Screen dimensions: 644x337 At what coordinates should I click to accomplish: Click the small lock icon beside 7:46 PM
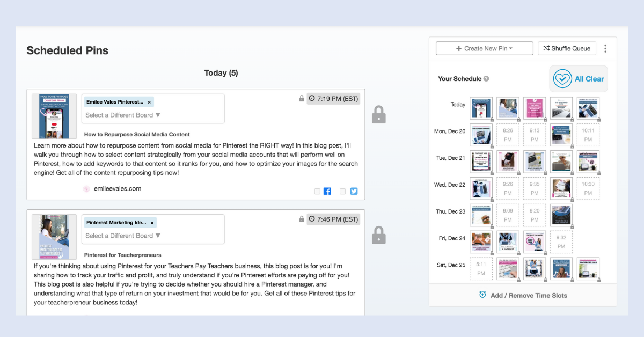point(302,219)
